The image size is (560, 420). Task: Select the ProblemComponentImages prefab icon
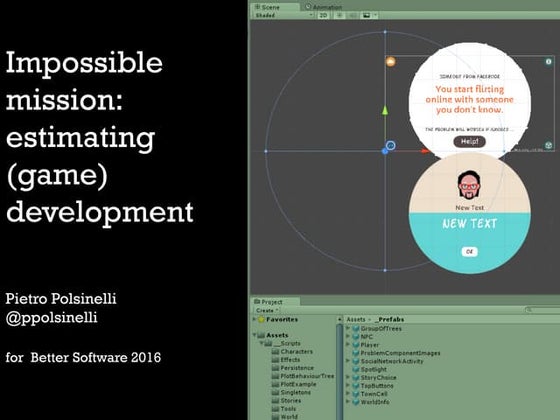point(356,353)
